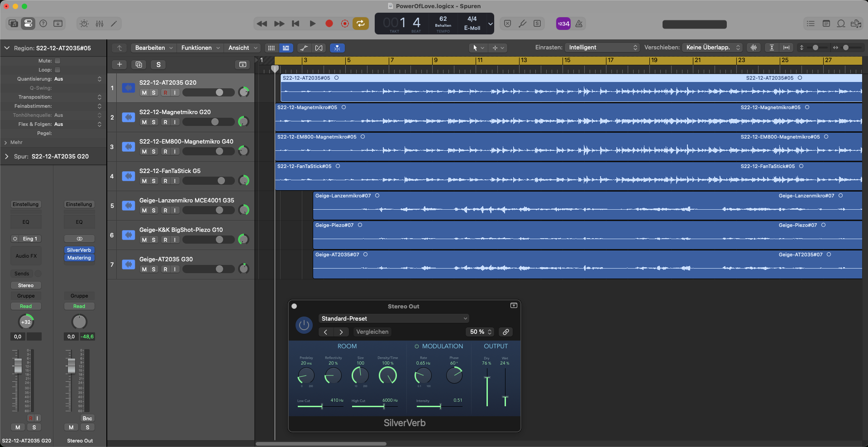Click the metronome icon

coord(579,24)
